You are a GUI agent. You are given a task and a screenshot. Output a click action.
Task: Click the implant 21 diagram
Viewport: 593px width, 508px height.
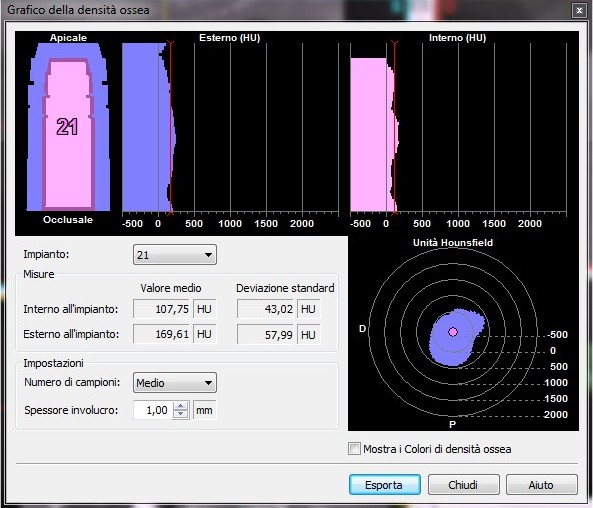68,127
